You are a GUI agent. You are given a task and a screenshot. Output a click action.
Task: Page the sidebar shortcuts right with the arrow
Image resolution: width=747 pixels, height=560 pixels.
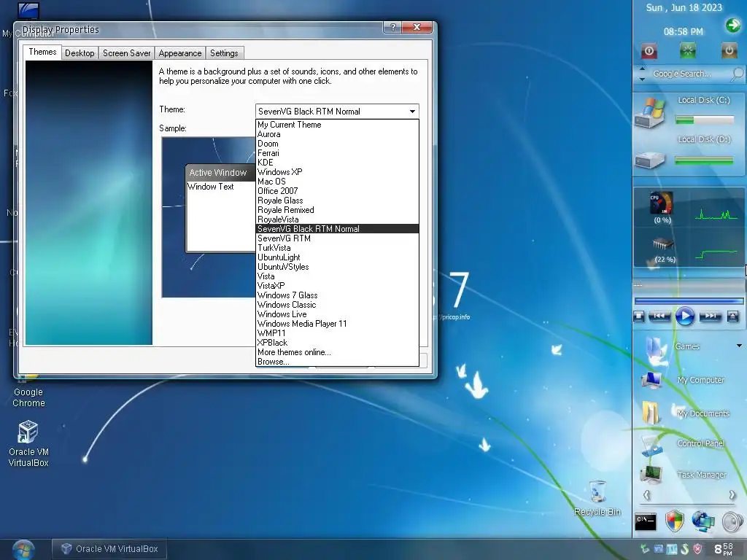pyautogui.click(x=732, y=495)
